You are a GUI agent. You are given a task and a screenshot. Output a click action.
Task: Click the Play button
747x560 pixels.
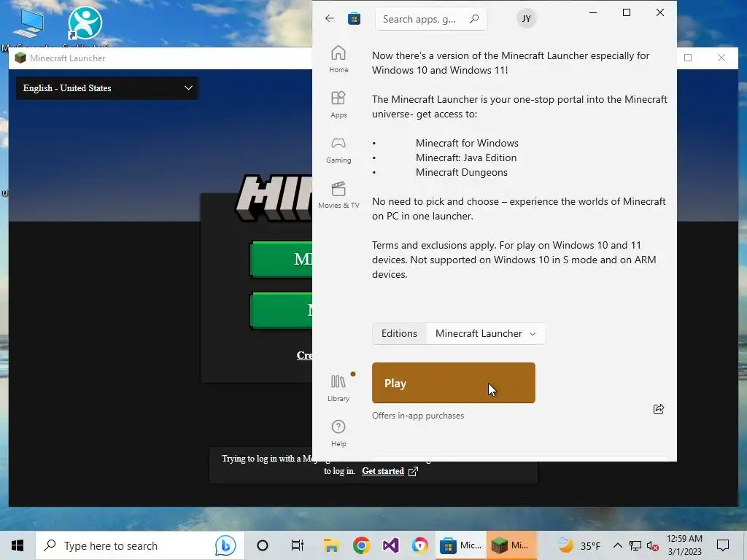453,383
